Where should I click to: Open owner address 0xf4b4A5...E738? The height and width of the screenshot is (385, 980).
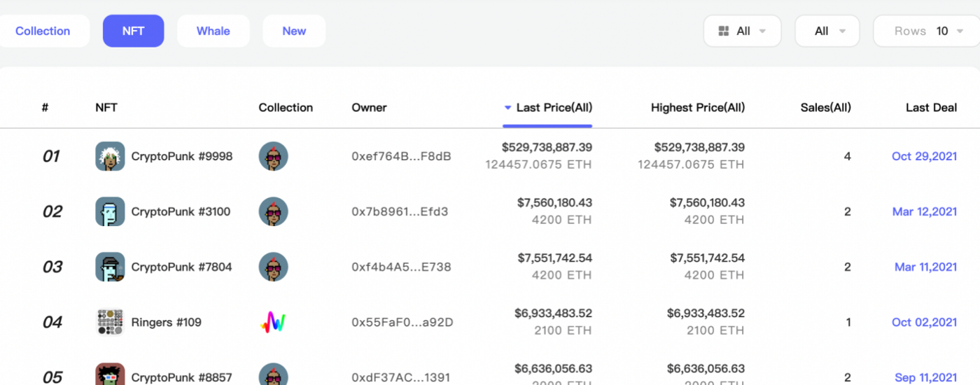401,267
